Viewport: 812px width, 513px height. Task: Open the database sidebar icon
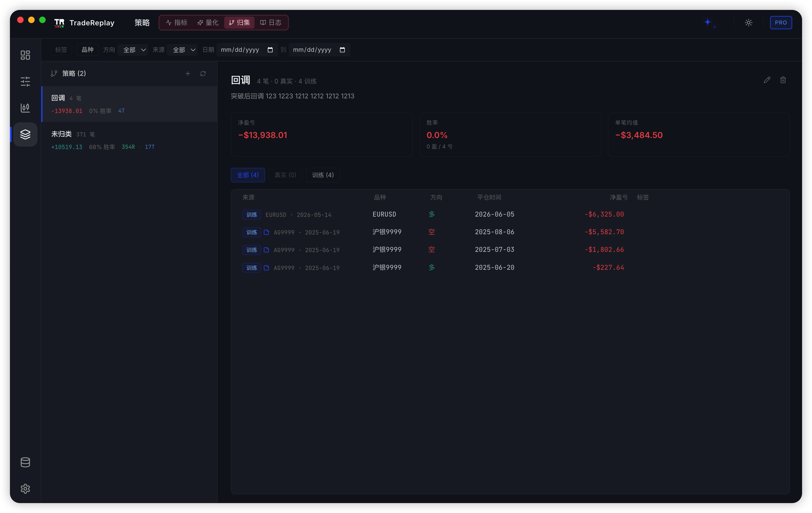point(25,462)
